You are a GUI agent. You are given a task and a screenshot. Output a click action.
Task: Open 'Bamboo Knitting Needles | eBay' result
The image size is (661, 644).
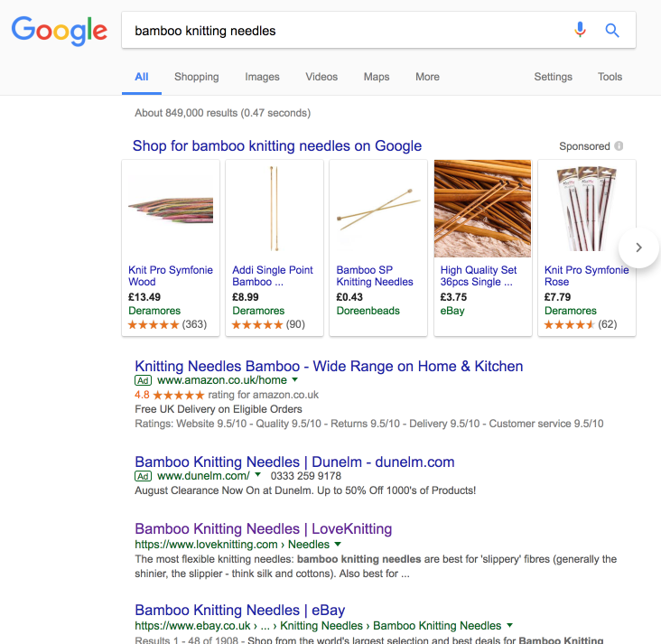240,611
